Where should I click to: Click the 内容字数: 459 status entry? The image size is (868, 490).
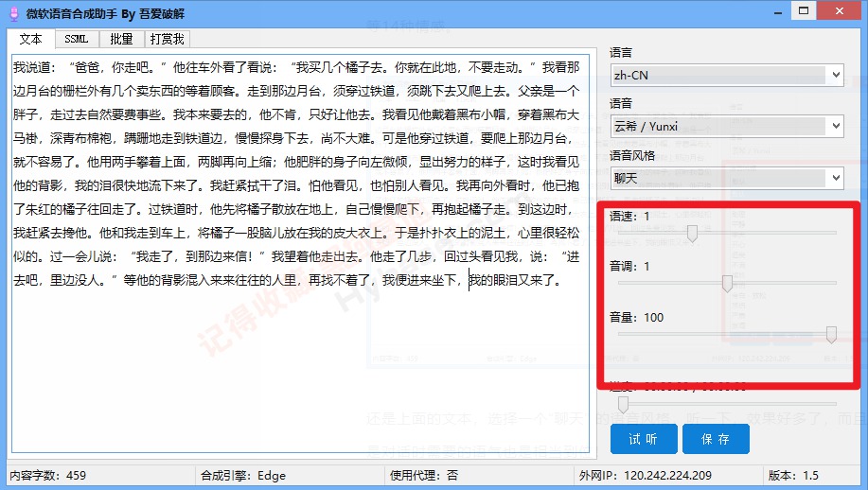(47, 476)
